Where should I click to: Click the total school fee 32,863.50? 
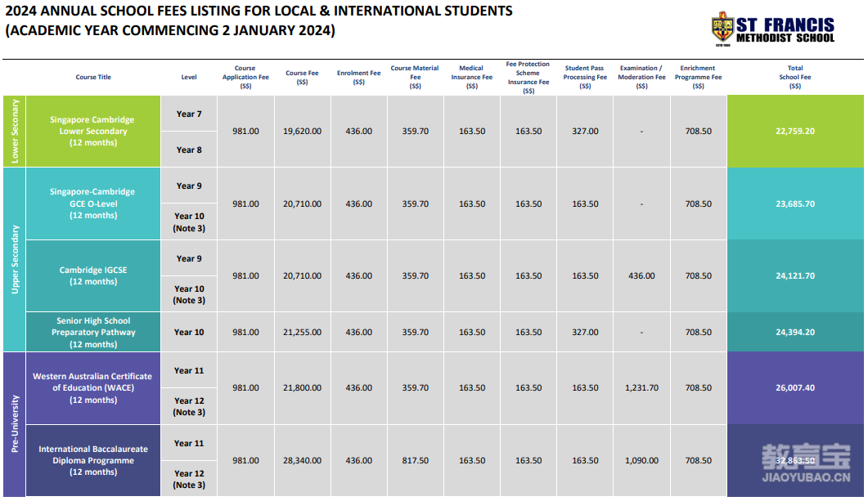[795, 460]
